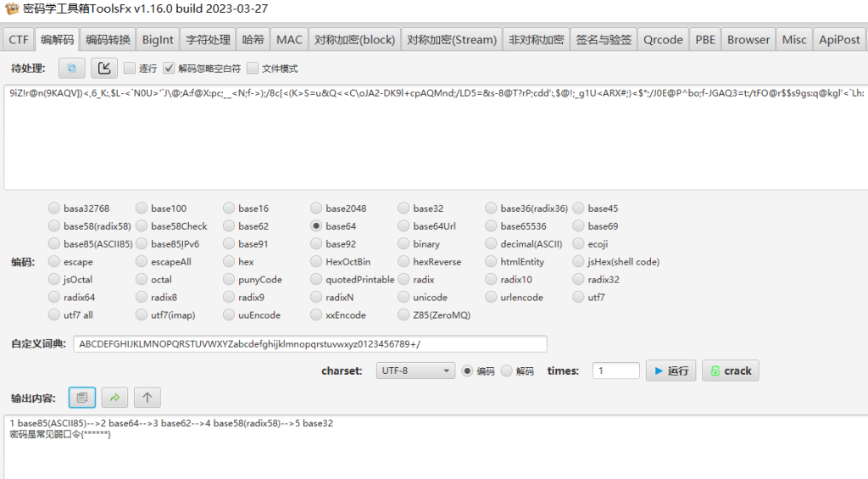Select the base85(ASCII85) encoding option
This screenshot has width=868, height=479.
[x=55, y=244]
